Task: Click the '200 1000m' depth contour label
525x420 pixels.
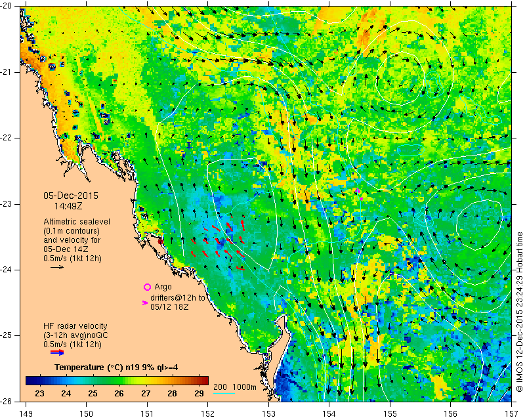Action: pyautogui.click(x=235, y=387)
